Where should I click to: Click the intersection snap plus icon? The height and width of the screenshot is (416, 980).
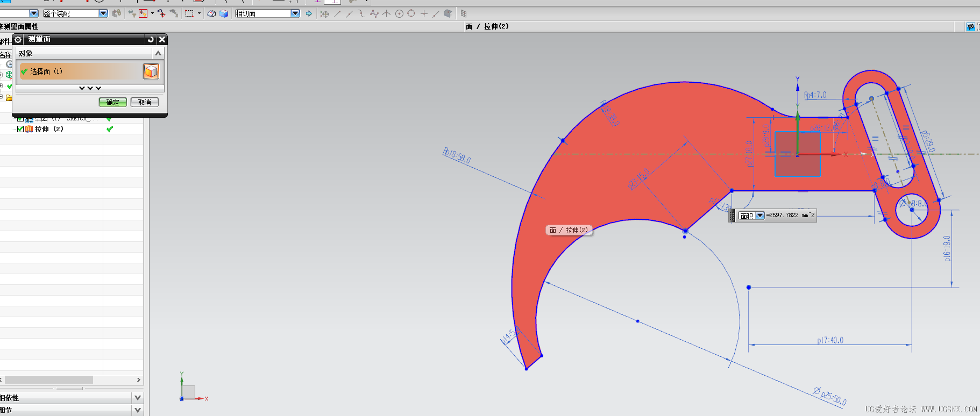[x=424, y=13]
